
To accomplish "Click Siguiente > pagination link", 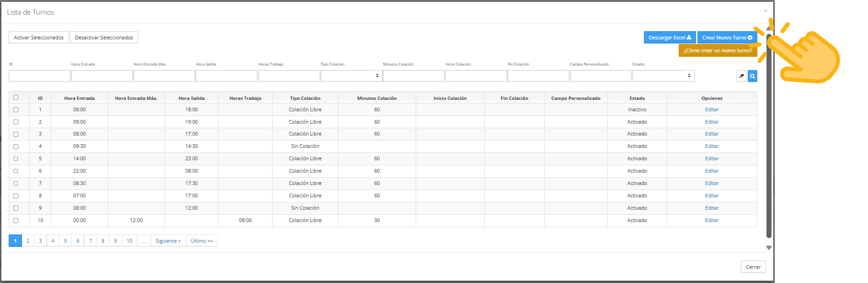I will pyautogui.click(x=168, y=241).
